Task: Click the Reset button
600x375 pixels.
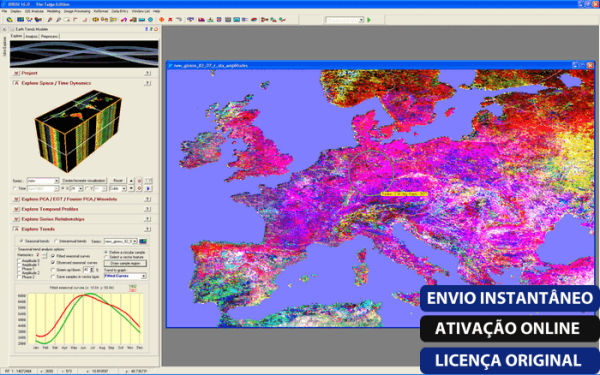Action: pyautogui.click(x=118, y=181)
